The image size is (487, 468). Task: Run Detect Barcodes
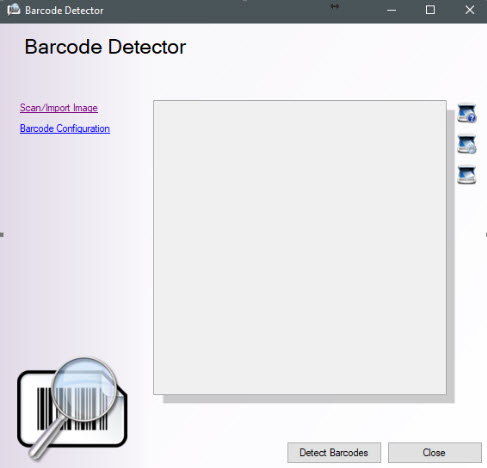(334, 452)
